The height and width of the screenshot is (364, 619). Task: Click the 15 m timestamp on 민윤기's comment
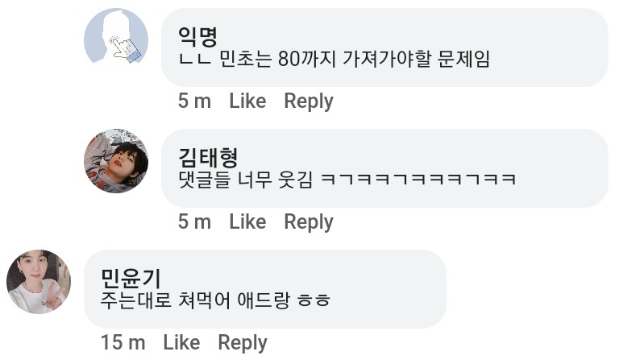[x=123, y=342]
